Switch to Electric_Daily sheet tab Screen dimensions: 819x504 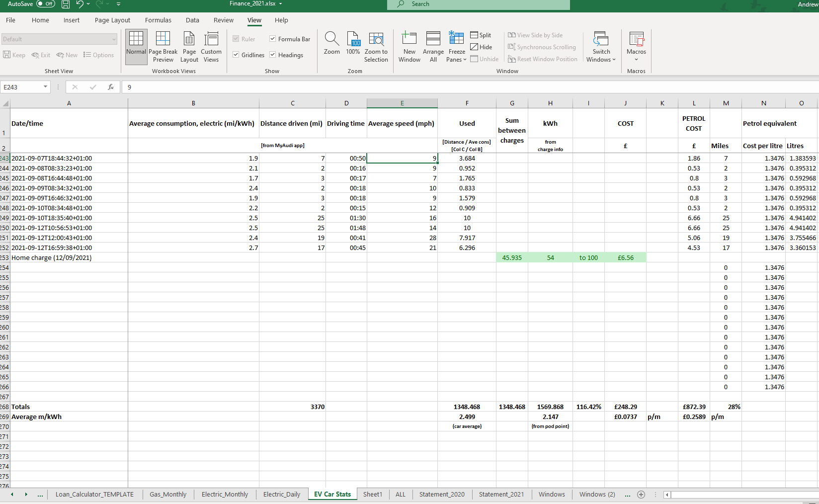point(282,495)
